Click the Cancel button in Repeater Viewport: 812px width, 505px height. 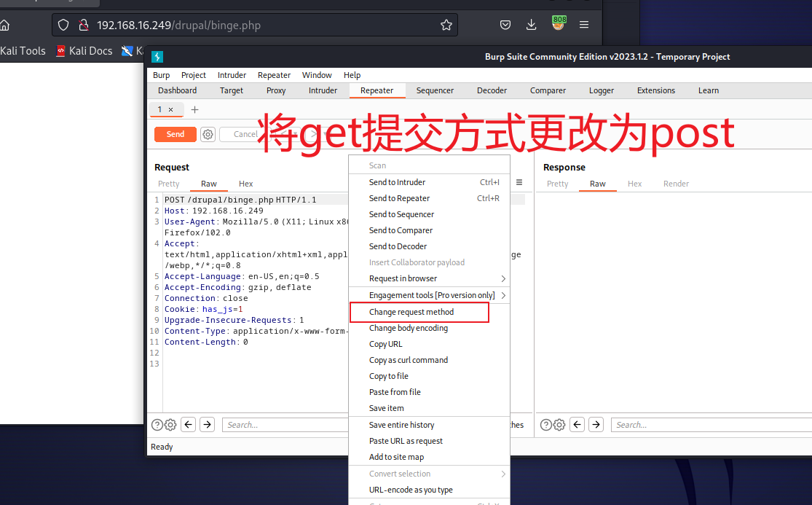(x=245, y=134)
